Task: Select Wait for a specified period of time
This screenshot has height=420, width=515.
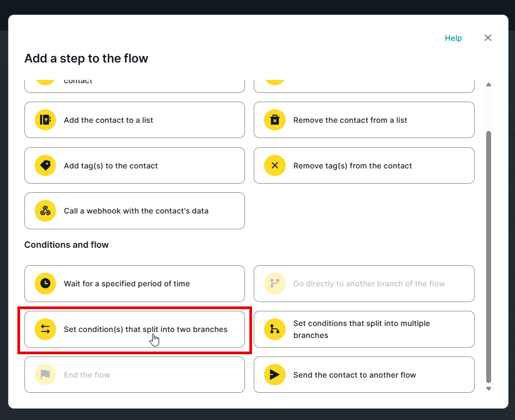Action: point(135,284)
